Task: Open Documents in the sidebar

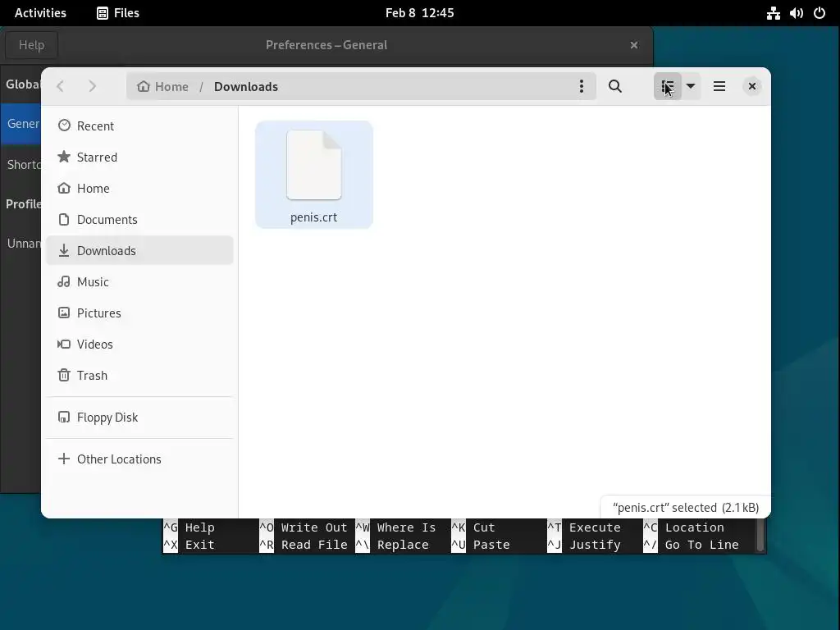Action: tap(139, 219)
